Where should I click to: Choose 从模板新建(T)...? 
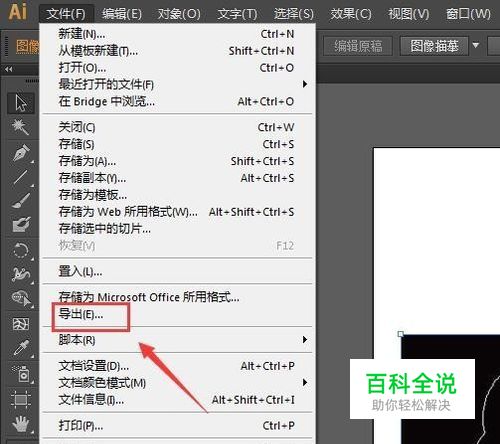177,51
